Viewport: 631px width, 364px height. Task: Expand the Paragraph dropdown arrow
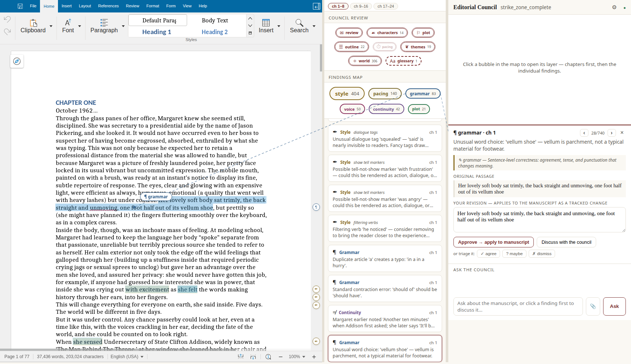pos(123,26)
